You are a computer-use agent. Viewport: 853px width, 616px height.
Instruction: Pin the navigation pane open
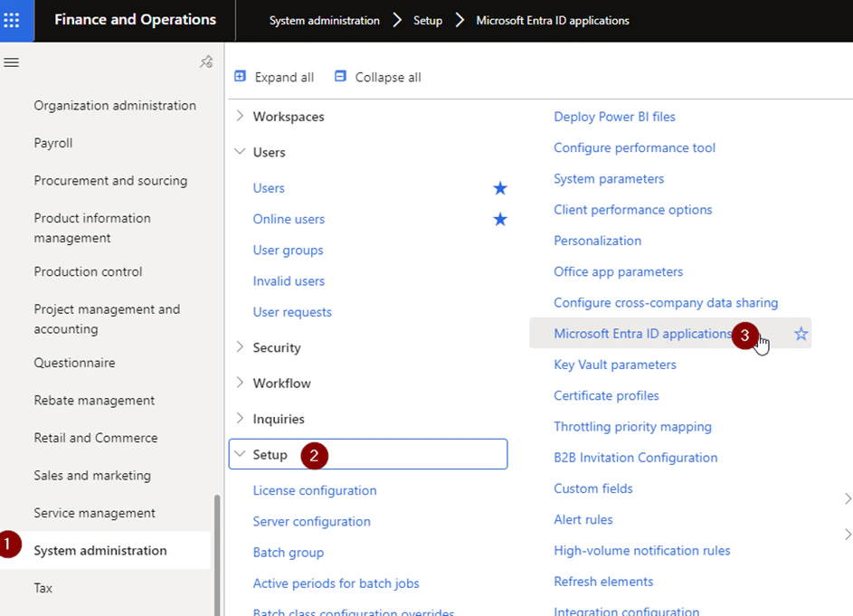[x=206, y=62]
